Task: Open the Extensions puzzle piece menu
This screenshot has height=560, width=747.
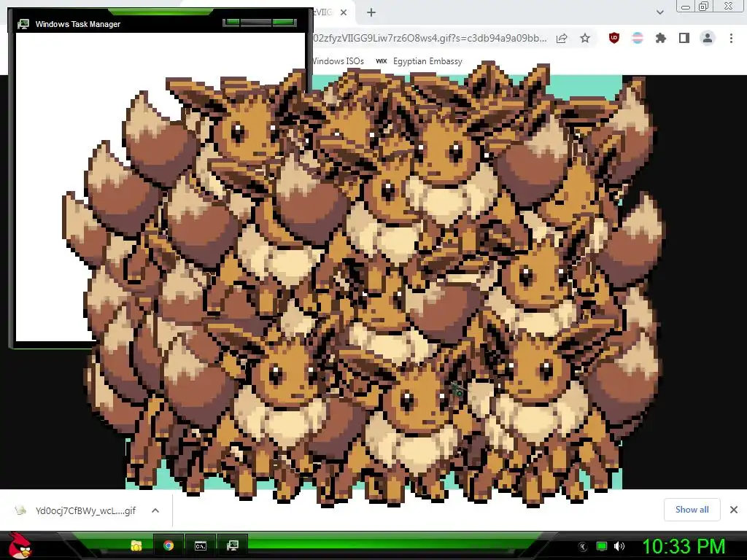Action: tap(661, 38)
